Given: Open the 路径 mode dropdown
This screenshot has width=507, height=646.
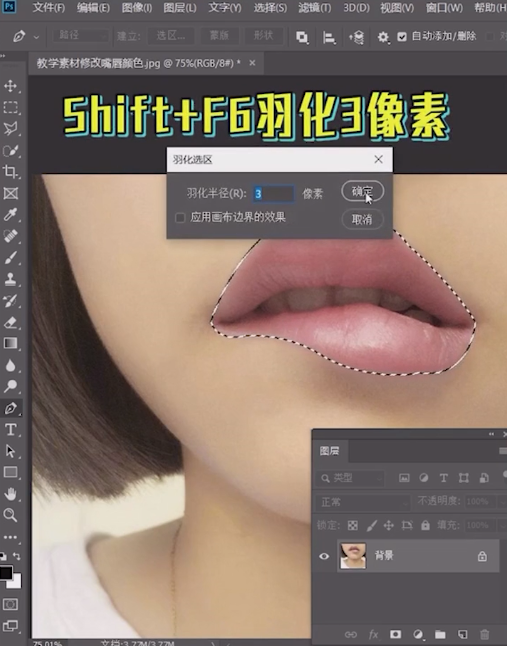Looking at the screenshot, I should click(x=81, y=35).
